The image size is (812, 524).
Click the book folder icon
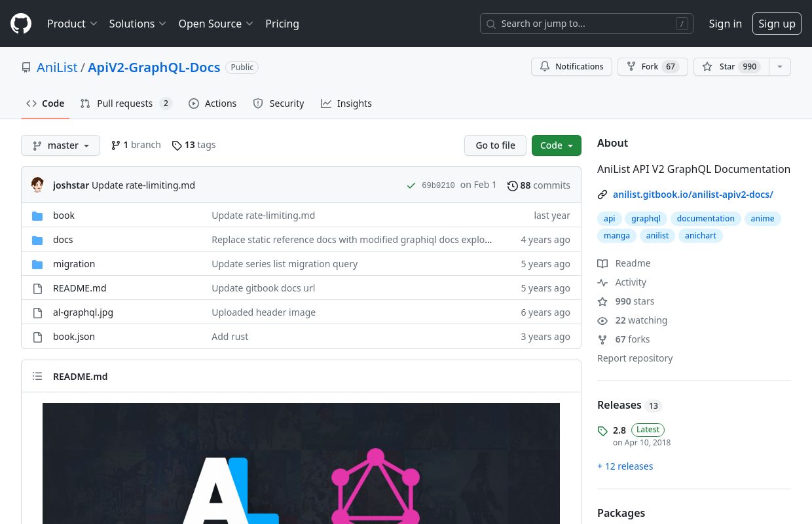coord(37,216)
